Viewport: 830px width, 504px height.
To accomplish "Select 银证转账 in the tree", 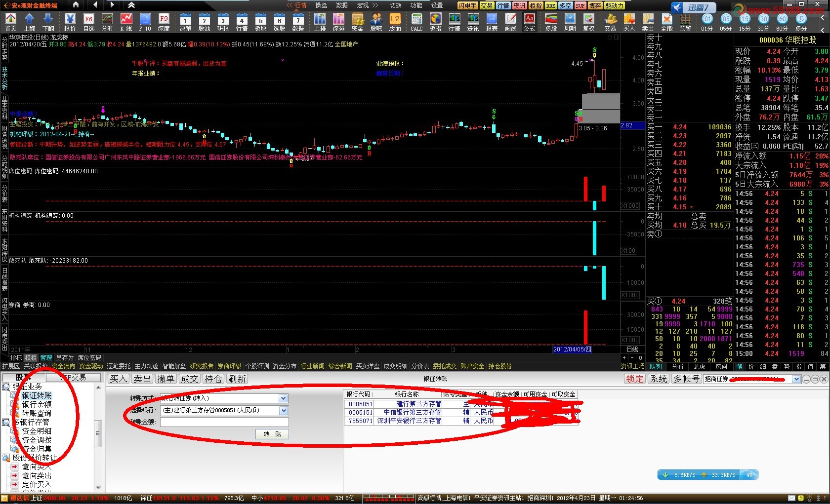I will (x=37, y=395).
